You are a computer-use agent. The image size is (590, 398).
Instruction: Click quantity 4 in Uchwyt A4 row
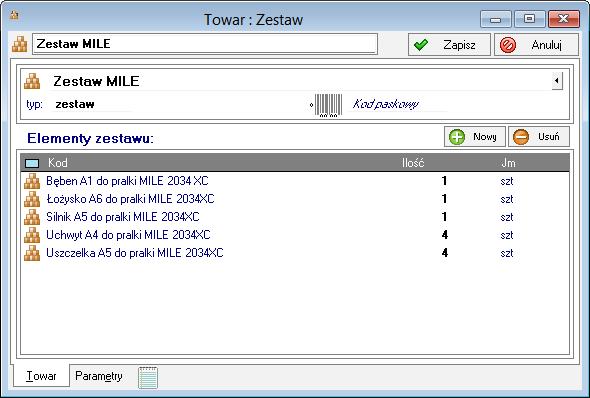pos(444,235)
